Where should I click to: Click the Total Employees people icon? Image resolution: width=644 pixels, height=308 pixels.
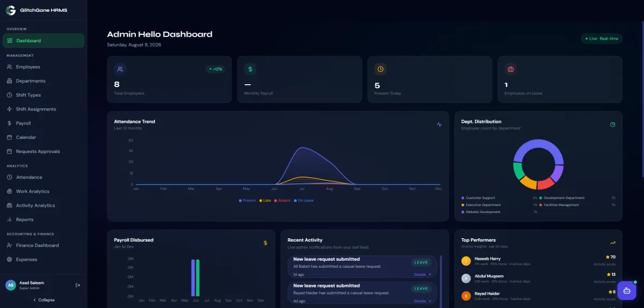(120, 69)
